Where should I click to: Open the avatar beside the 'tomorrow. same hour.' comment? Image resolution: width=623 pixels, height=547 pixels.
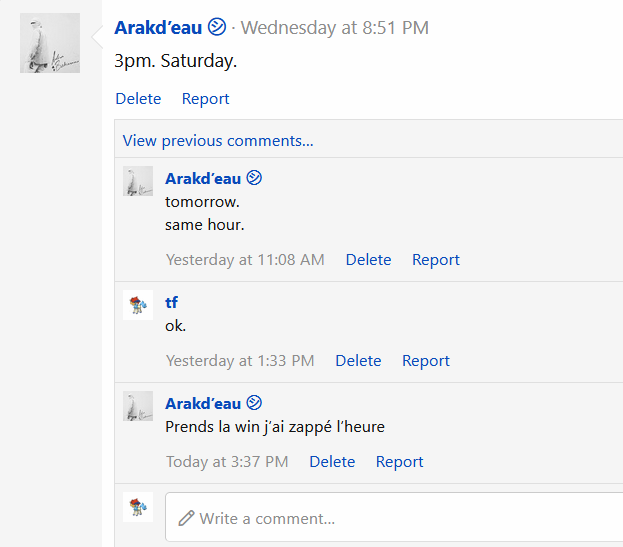pos(138,181)
